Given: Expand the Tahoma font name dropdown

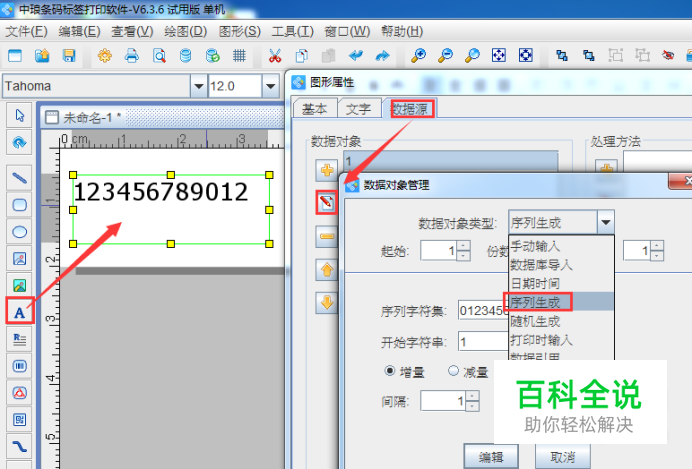Looking at the screenshot, I should coord(194,86).
